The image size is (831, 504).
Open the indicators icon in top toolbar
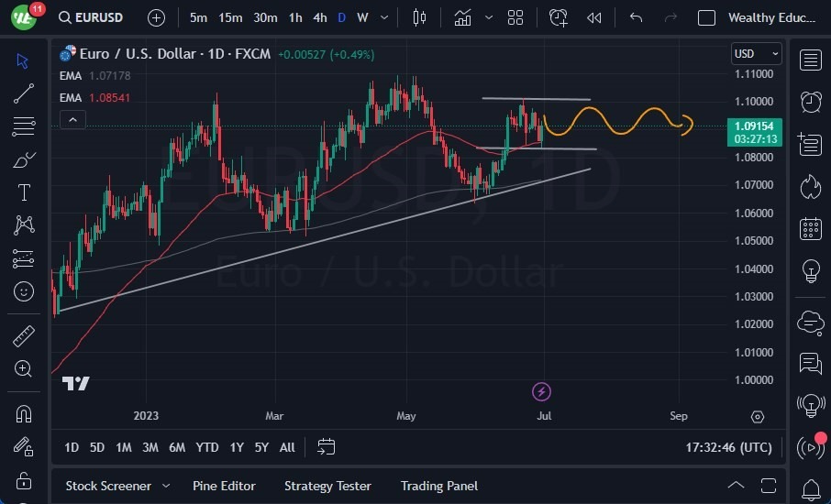[x=463, y=17]
